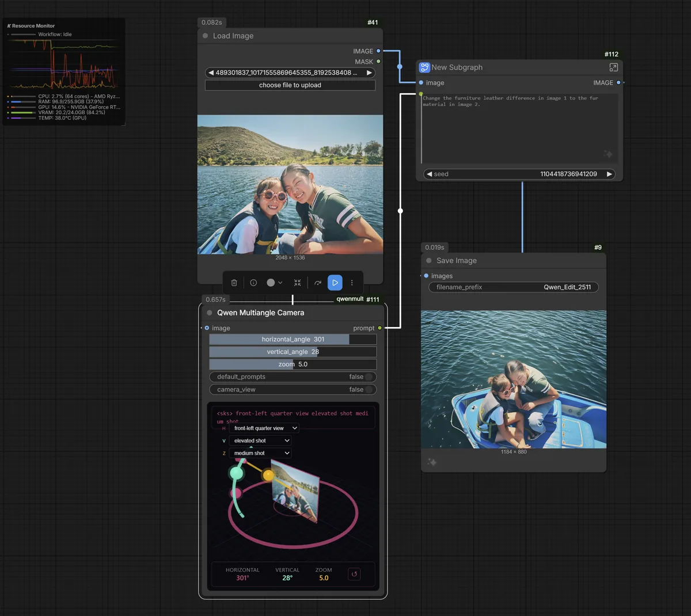Click the Save Image output preview
This screenshot has width=691, height=616.
[514, 379]
